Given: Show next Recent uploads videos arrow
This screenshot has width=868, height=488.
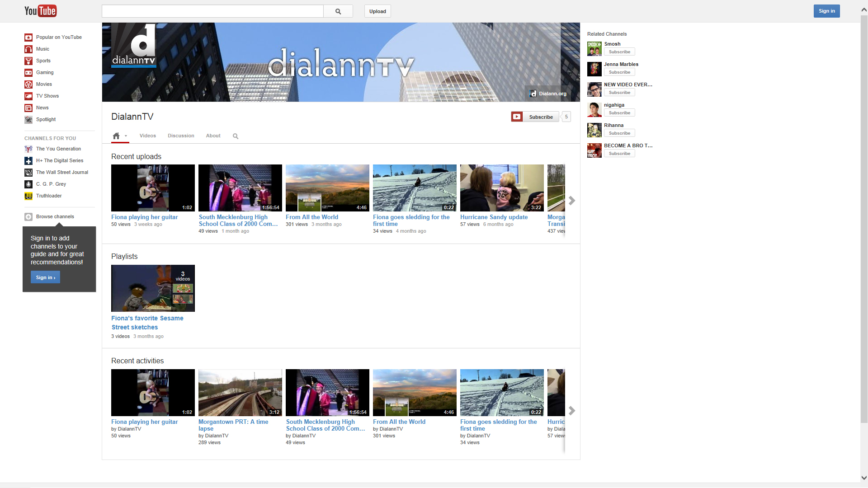Looking at the screenshot, I should (572, 200).
